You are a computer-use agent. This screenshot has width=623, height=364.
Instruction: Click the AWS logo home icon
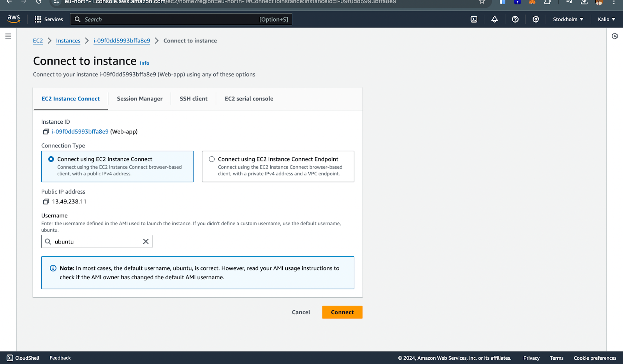14,19
